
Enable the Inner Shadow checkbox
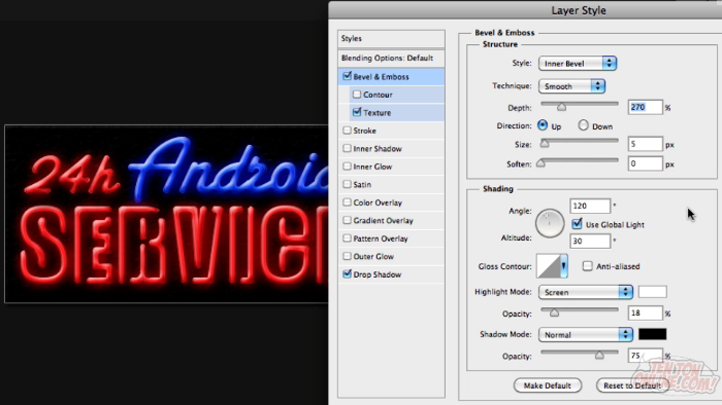click(347, 148)
